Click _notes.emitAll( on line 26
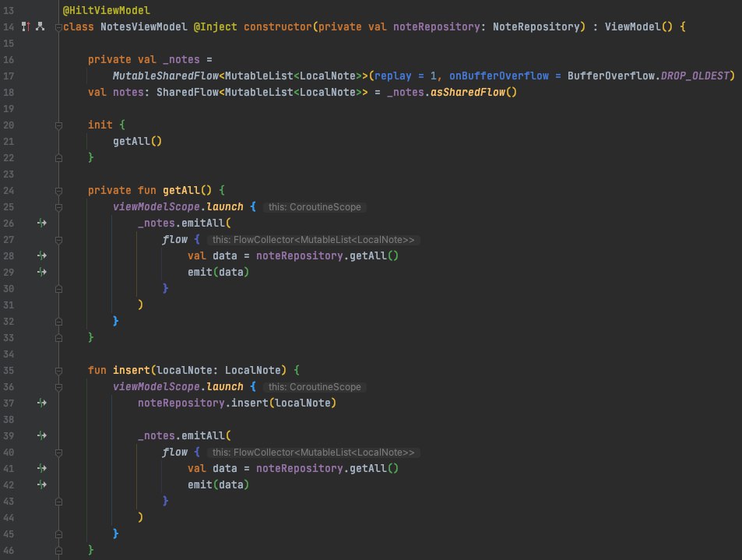The image size is (742, 560). tap(185, 223)
